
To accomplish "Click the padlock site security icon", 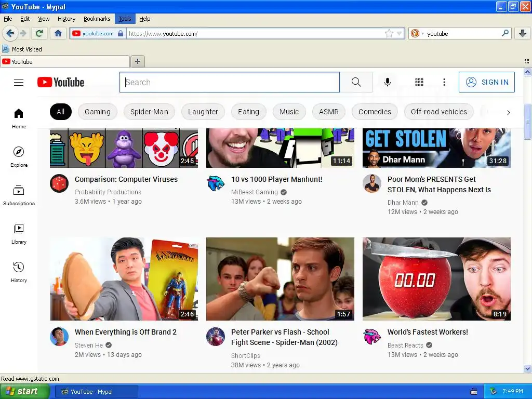I will (x=121, y=33).
